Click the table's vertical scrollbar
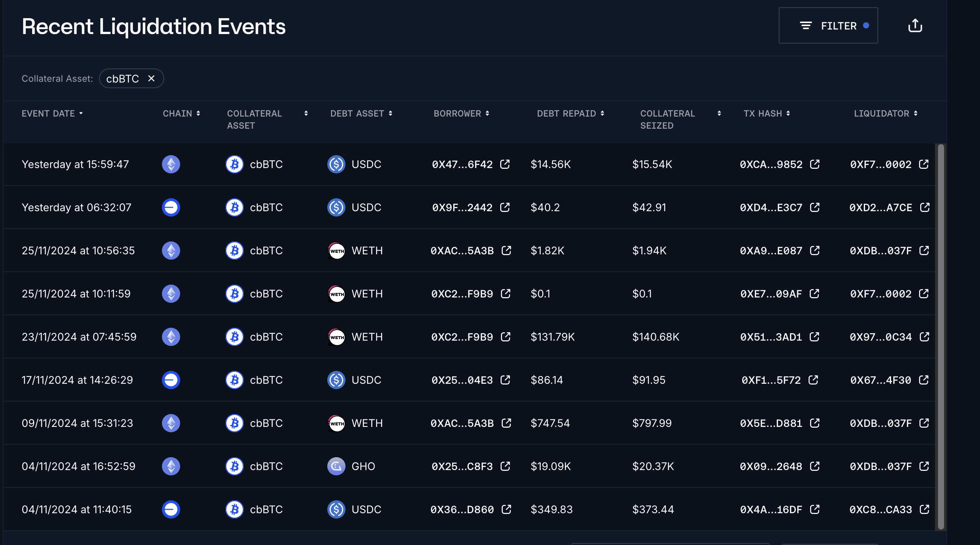 tap(940, 336)
